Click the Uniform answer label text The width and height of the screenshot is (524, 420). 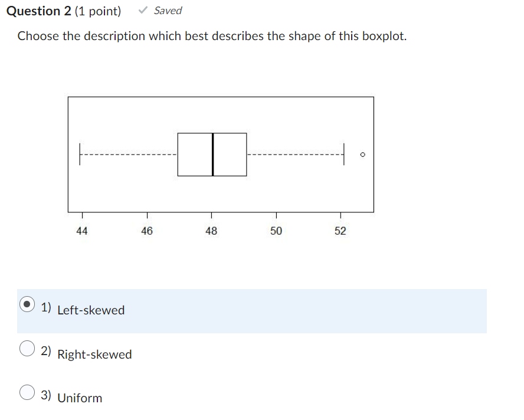click(x=79, y=398)
